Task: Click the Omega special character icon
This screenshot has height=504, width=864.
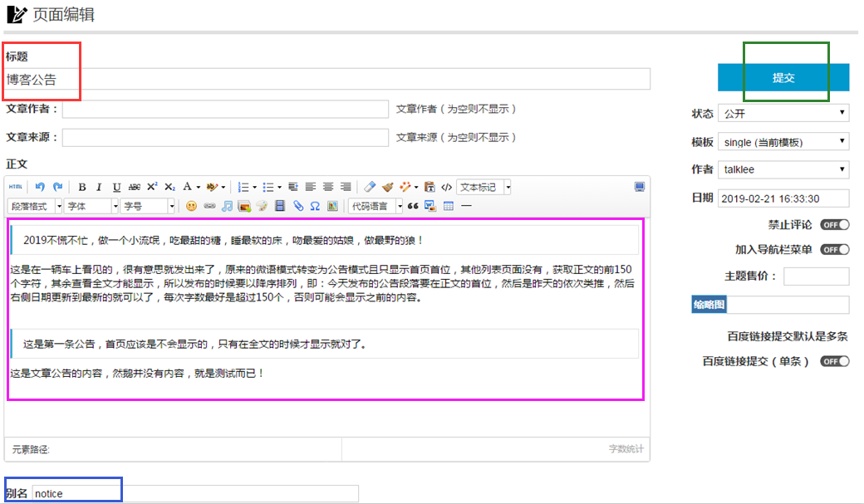Action: pyautogui.click(x=315, y=206)
